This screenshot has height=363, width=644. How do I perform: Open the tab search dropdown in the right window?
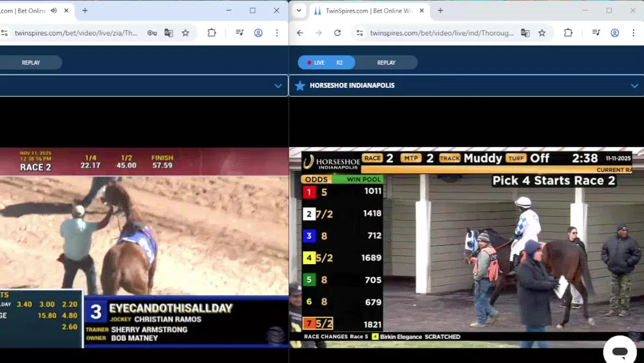[299, 11]
